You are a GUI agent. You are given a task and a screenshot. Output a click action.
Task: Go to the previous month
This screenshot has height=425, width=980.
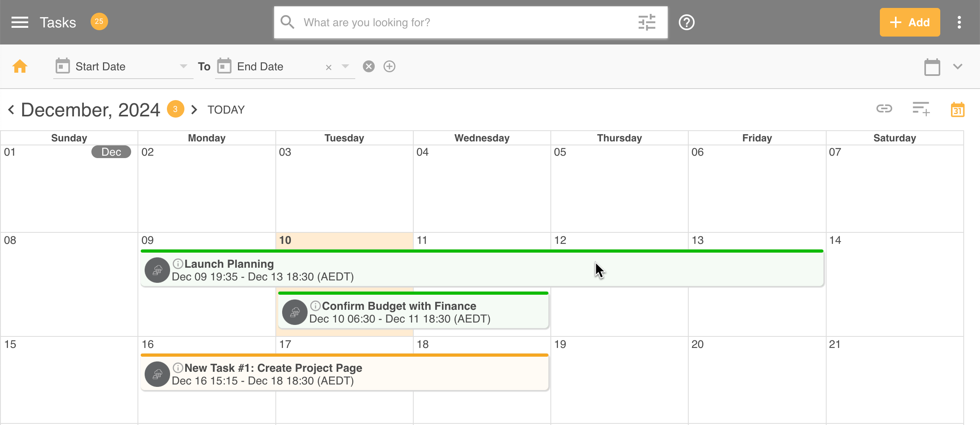pos(11,110)
